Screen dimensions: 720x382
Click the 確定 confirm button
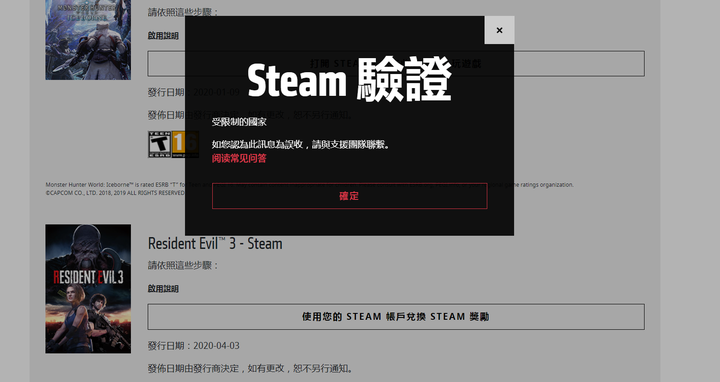click(349, 196)
